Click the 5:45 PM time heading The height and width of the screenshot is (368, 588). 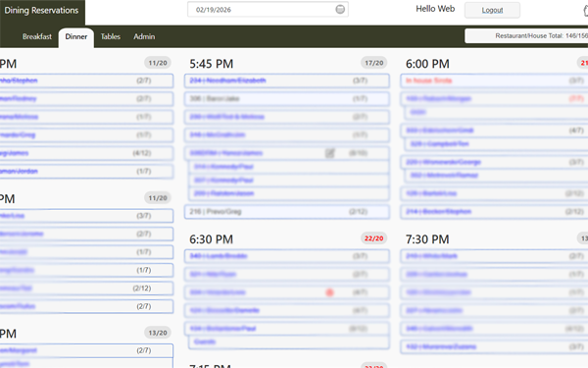point(211,64)
